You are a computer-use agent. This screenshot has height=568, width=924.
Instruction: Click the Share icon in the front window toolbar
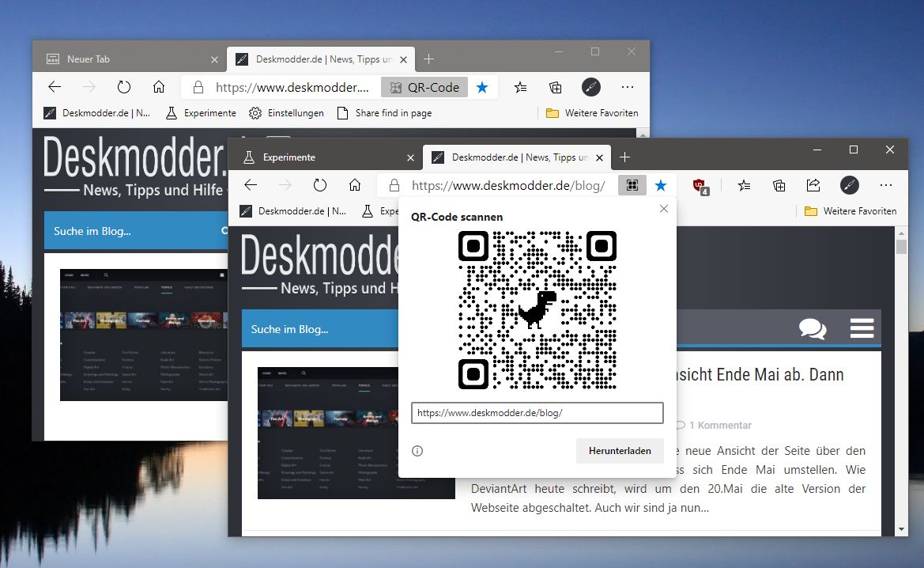point(813,185)
